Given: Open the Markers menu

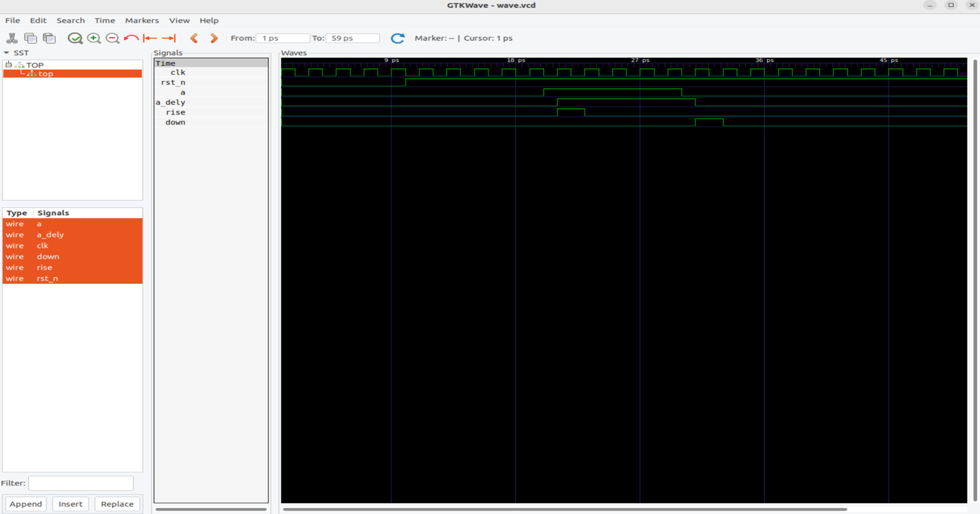Looking at the screenshot, I should click(142, 20).
